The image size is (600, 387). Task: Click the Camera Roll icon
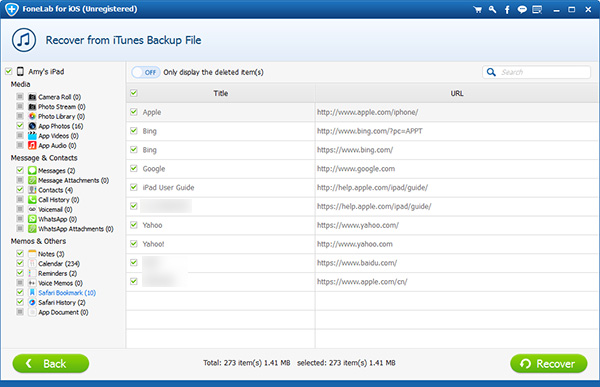pos(32,97)
